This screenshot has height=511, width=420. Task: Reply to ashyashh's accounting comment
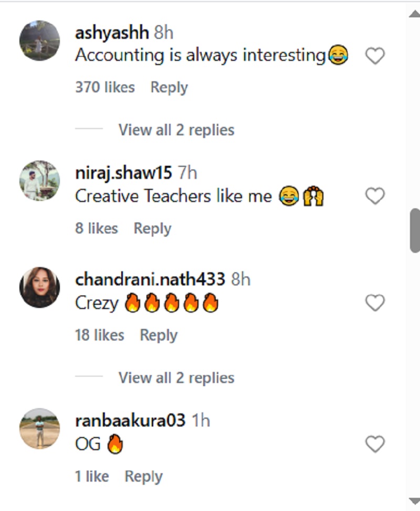169,88
